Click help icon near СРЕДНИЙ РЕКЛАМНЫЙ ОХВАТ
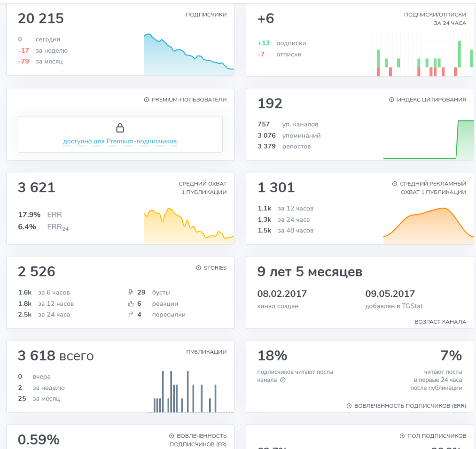This screenshot has height=449, width=476. [395, 184]
